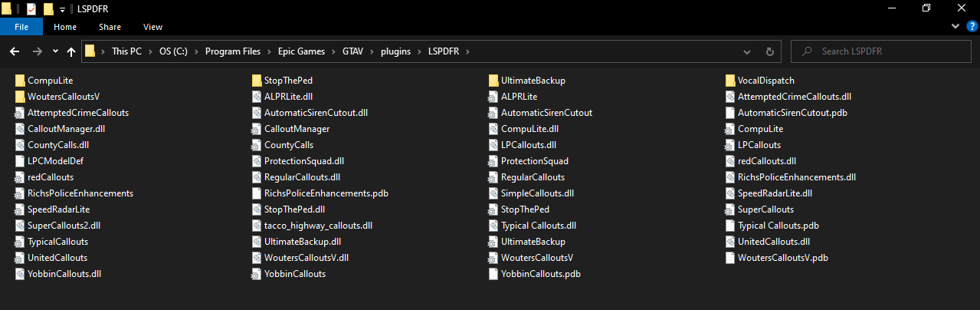Refresh the LSPDFR folder view
The height and width of the screenshot is (310, 980).
[770, 51]
